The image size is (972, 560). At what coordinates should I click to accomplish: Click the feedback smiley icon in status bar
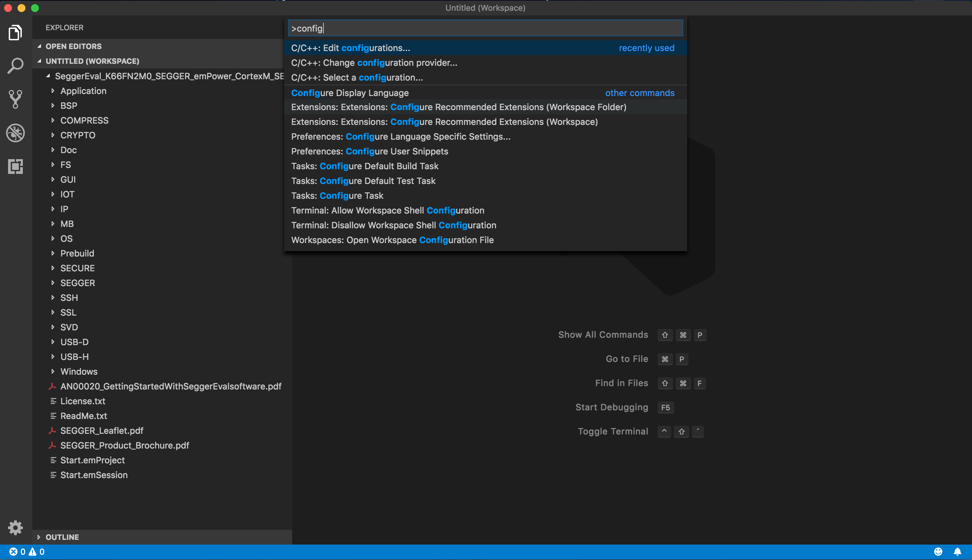938,552
